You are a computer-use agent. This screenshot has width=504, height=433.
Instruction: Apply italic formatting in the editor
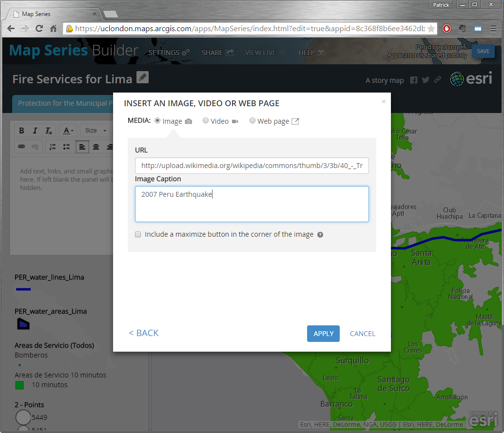click(35, 131)
